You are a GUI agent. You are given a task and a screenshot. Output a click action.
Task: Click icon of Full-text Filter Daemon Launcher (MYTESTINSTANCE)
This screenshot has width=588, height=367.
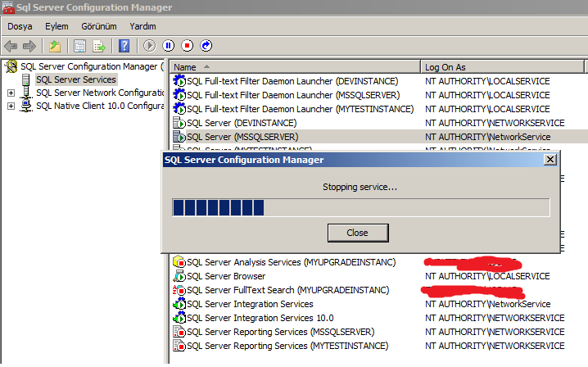[x=179, y=108]
